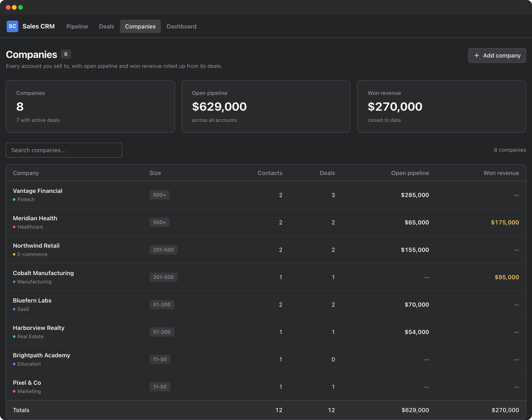The image size is (532, 420).
Task: Click the Won revenue column header
Action: [501, 173]
